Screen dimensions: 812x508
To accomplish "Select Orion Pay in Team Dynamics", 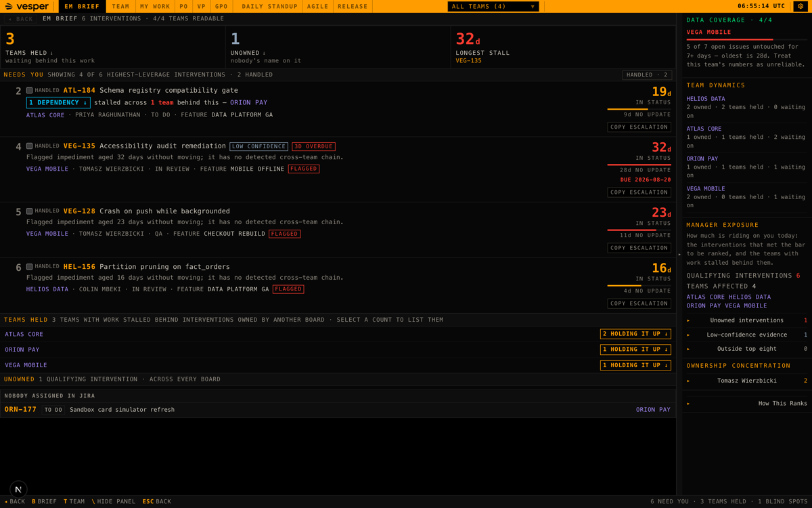I will (702, 158).
